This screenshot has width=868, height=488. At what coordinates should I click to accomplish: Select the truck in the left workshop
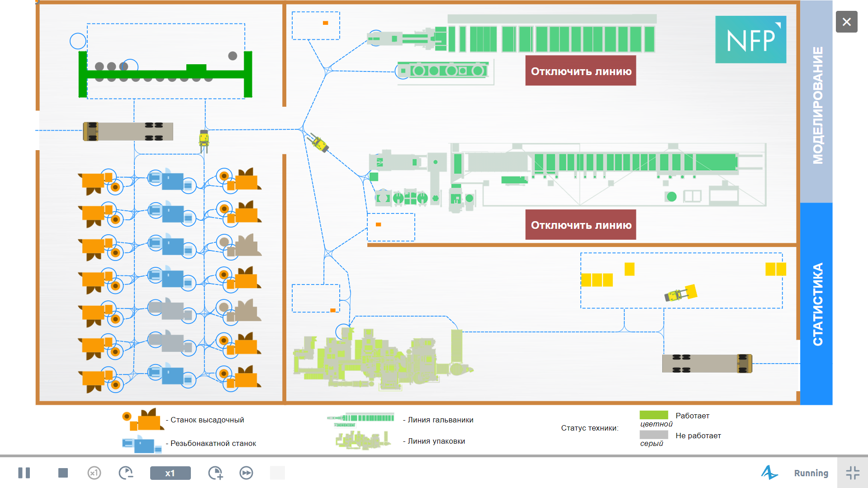point(128,132)
